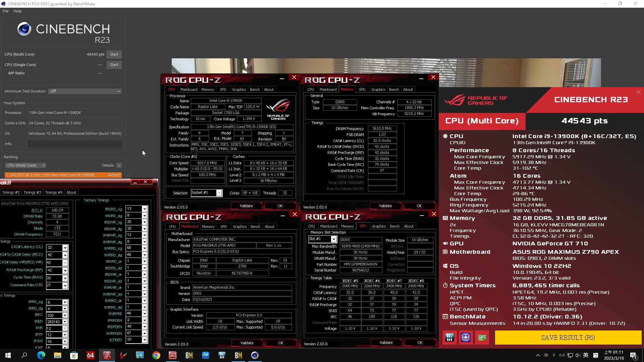This screenshot has height=362, width=644.
Task: Open Cinebench File menu
Action: click(x=6, y=11)
